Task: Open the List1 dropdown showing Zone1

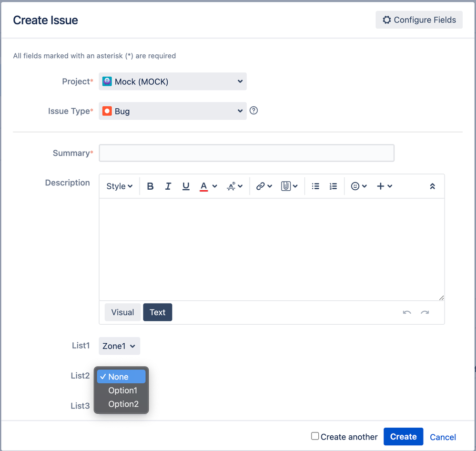Action: coord(119,346)
